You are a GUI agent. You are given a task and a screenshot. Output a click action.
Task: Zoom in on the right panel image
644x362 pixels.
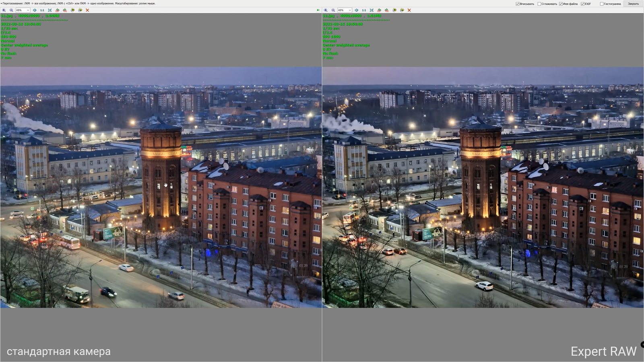tap(326, 10)
